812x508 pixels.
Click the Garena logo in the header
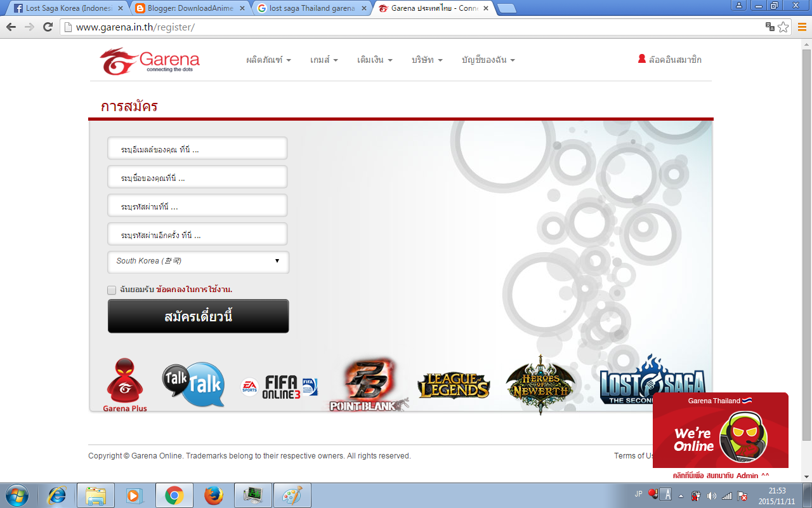click(x=150, y=60)
